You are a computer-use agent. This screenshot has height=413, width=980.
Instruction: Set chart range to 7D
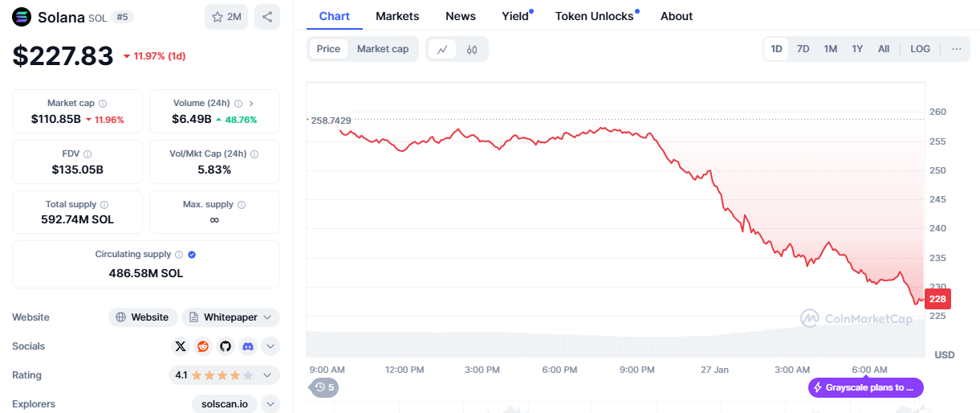click(x=803, y=49)
